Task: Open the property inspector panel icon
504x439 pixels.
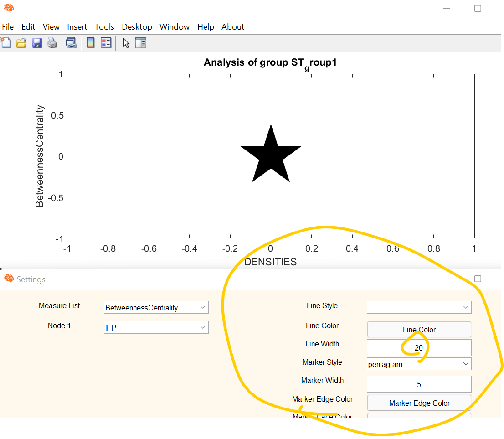Action: pyautogui.click(x=141, y=42)
